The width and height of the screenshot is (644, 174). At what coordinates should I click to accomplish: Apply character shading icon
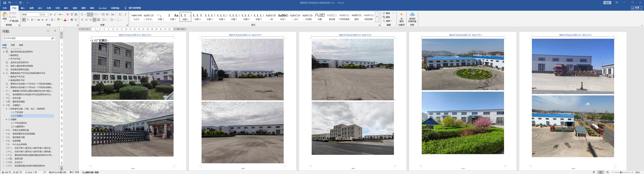[x=72, y=20]
